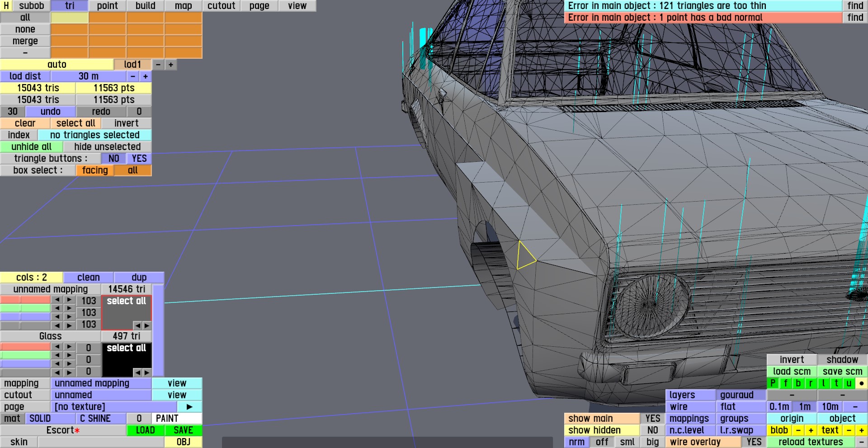Image resolution: width=868 pixels, height=448 pixels.
Task: Click the 'b' view direction button
Action: pos(798,383)
